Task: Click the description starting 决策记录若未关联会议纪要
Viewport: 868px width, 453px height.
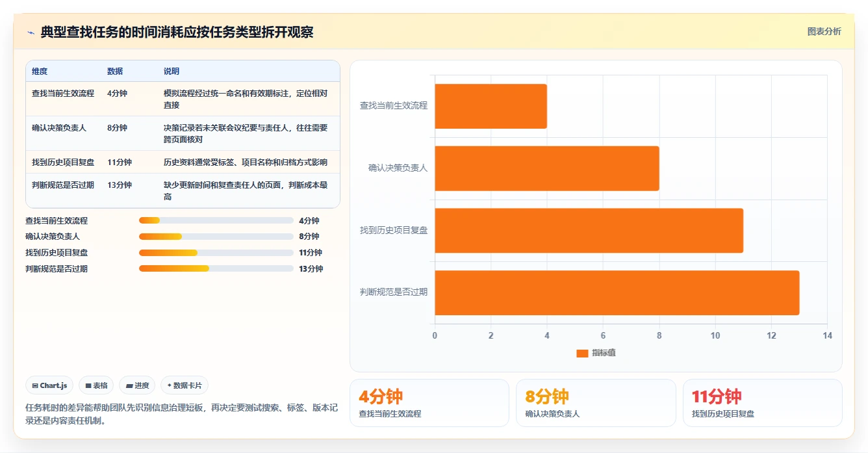Action: point(246,133)
